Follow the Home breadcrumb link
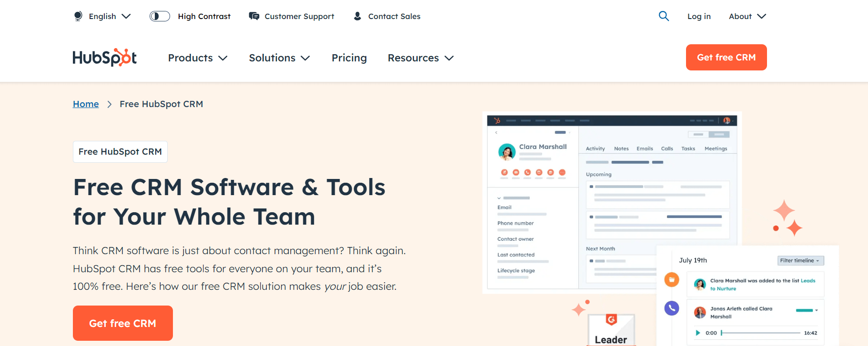The width and height of the screenshot is (868, 346). (x=86, y=104)
